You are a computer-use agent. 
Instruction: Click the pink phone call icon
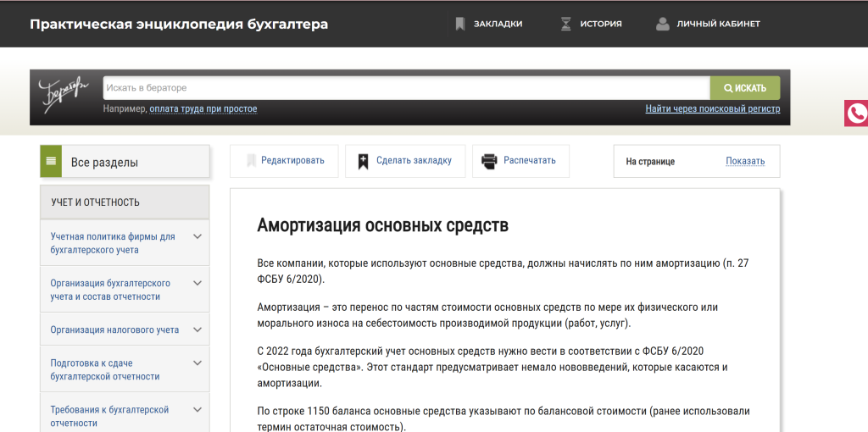tap(856, 114)
